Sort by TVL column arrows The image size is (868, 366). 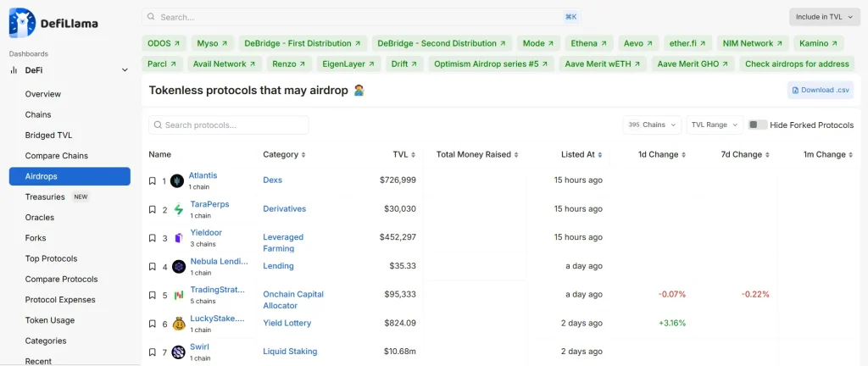(x=413, y=155)
